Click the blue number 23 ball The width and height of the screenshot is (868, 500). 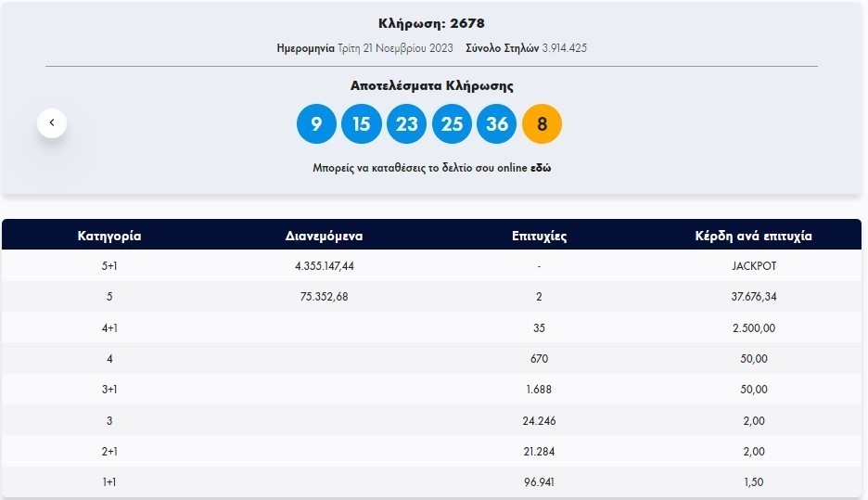pos(406,124)
